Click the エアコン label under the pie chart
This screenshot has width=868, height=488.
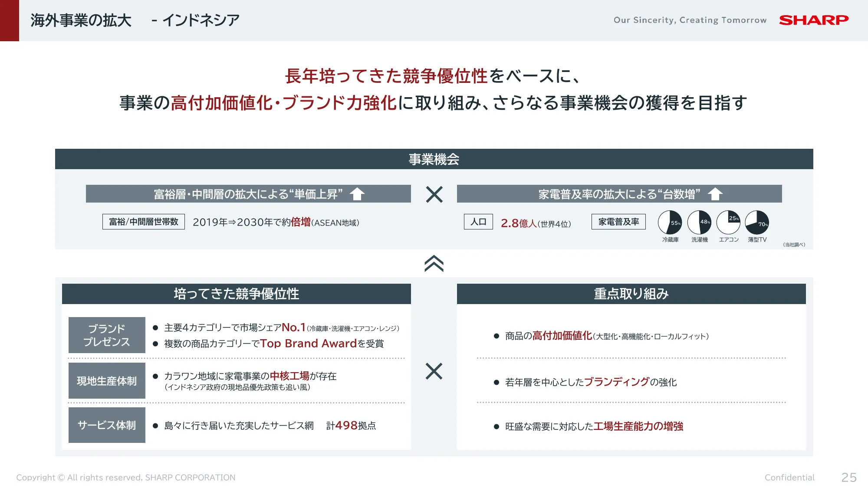tap(729, 239)
